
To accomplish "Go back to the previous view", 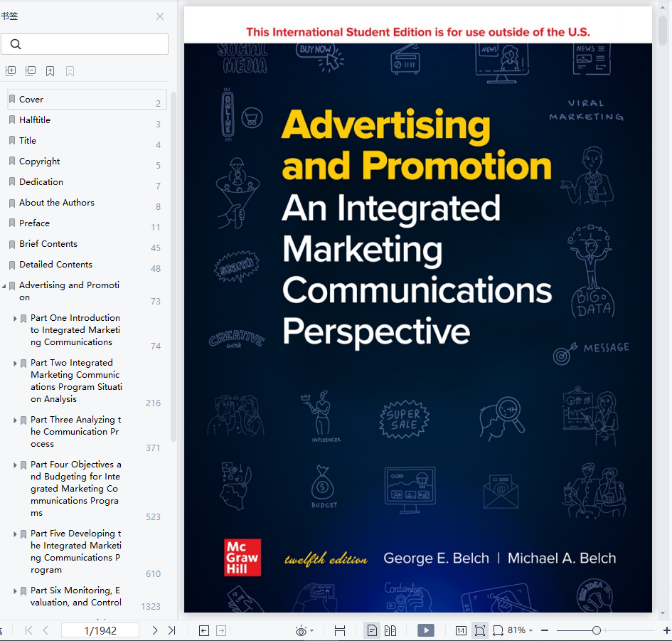I will tap(204, 630).
